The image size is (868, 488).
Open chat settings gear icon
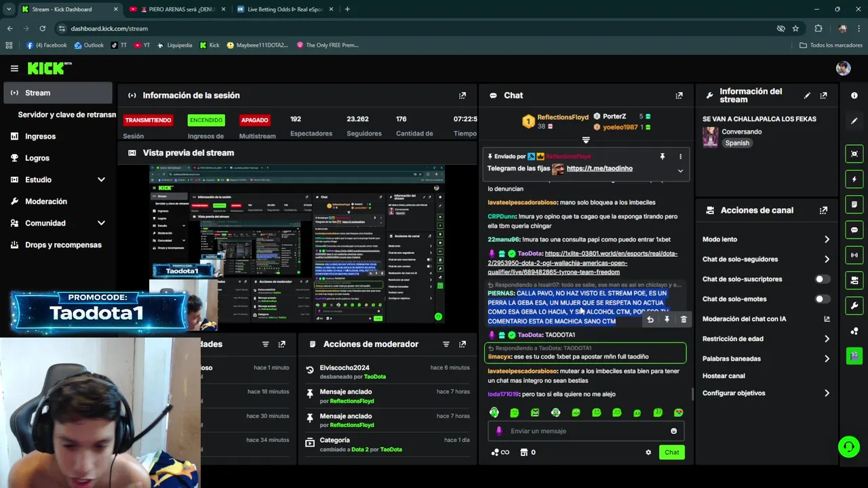click(648, 452)
